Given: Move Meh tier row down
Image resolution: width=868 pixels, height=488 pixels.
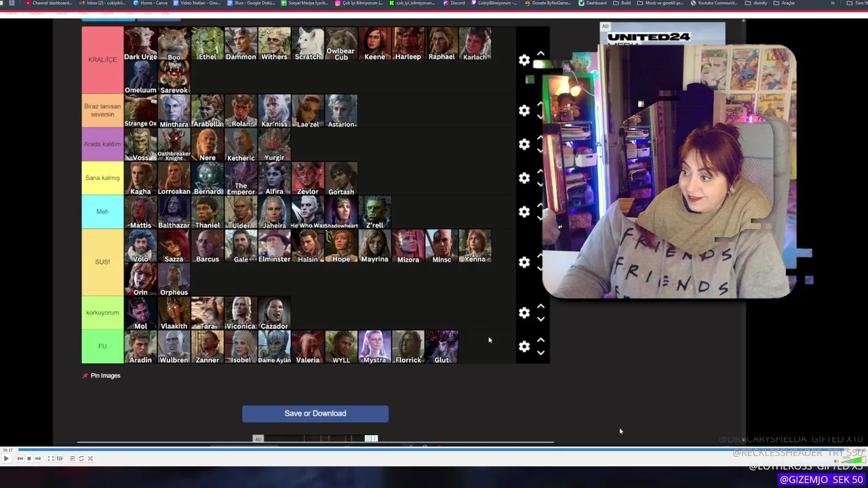Looking at the screenshot, I should tap(540, 218).
